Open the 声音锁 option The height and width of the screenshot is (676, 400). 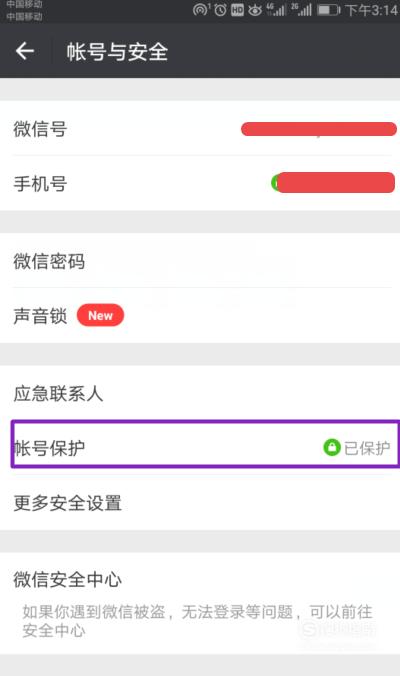point(200,316)
